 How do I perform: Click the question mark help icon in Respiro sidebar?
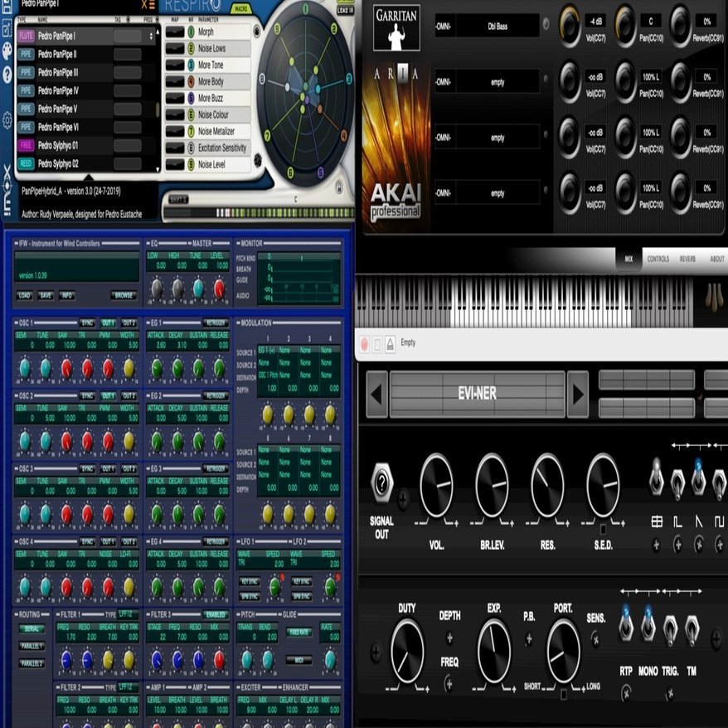7,71
